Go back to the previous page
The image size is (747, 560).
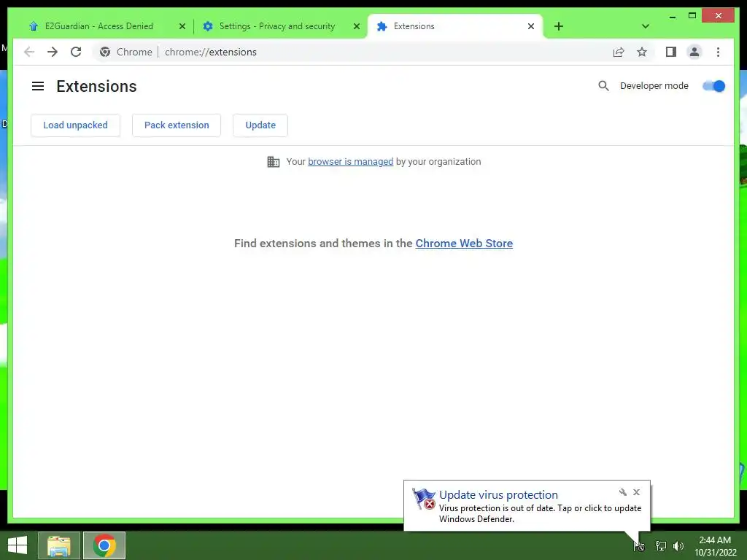[x=29, y=52]
